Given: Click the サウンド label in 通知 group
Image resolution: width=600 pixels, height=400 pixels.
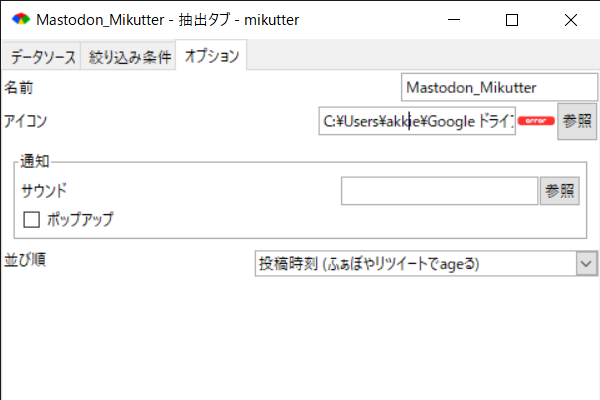Looking at the screenshot, I should click(x=43, y=190).
